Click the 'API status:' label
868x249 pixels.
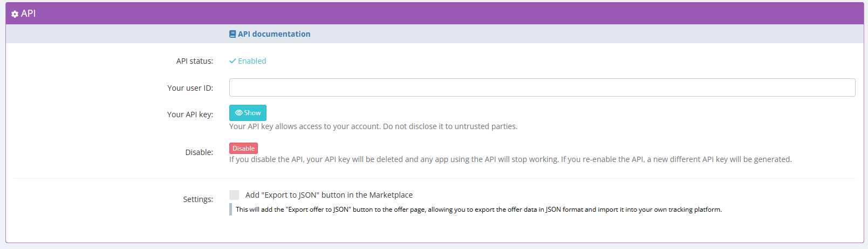click(194, 61)
